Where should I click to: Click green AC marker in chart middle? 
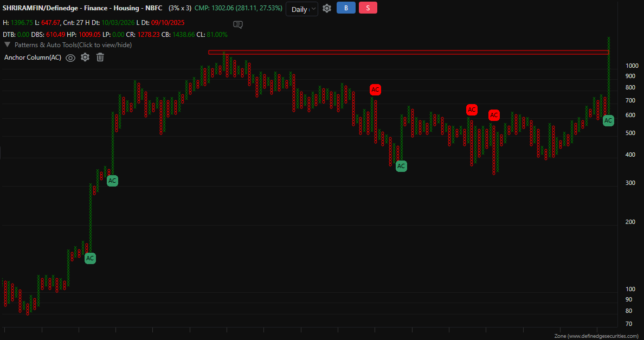point(401,166)
